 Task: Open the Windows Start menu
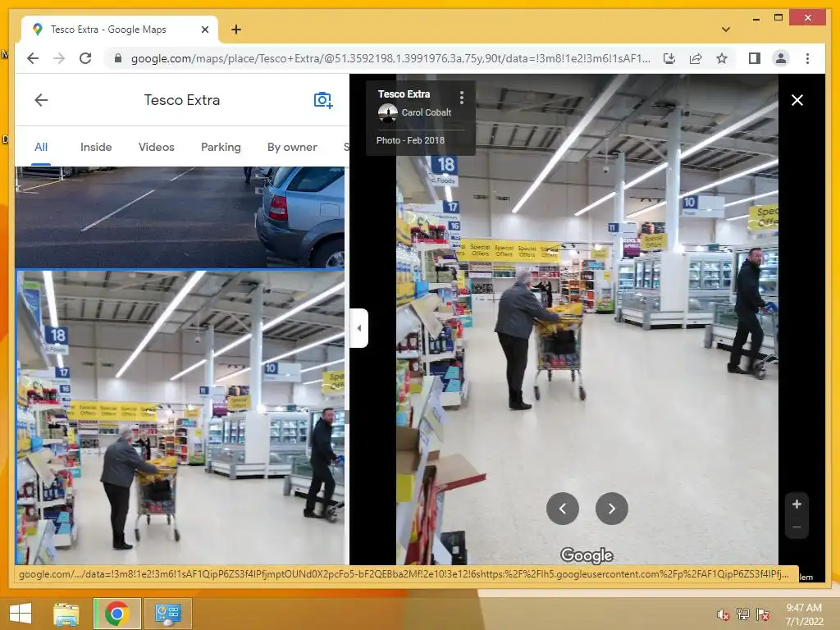pos(21,614)
